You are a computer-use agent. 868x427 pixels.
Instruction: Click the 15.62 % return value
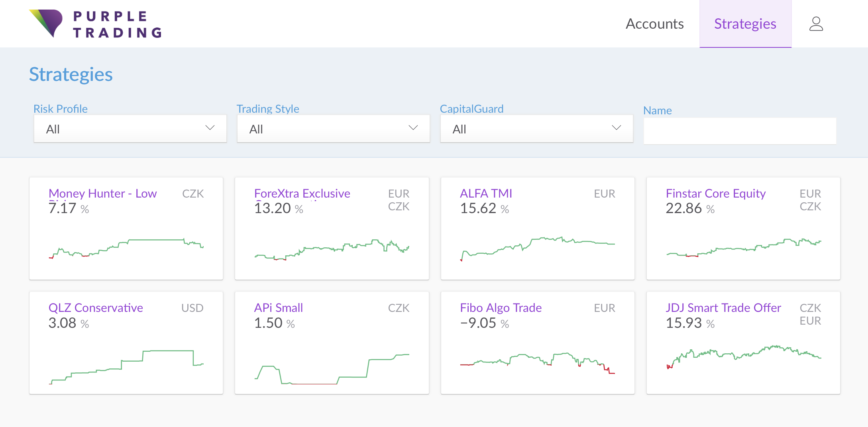pyautogui.click(x=484, y=208)
